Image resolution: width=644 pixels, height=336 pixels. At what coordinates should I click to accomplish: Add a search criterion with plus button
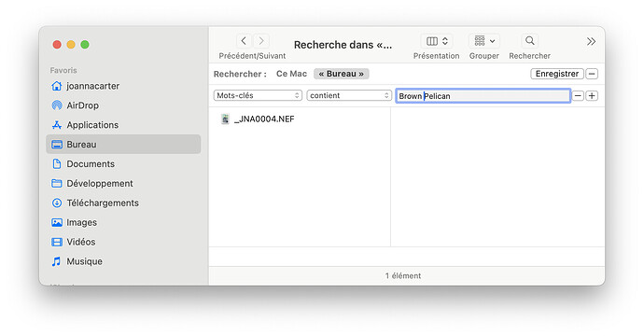(592, 96)
